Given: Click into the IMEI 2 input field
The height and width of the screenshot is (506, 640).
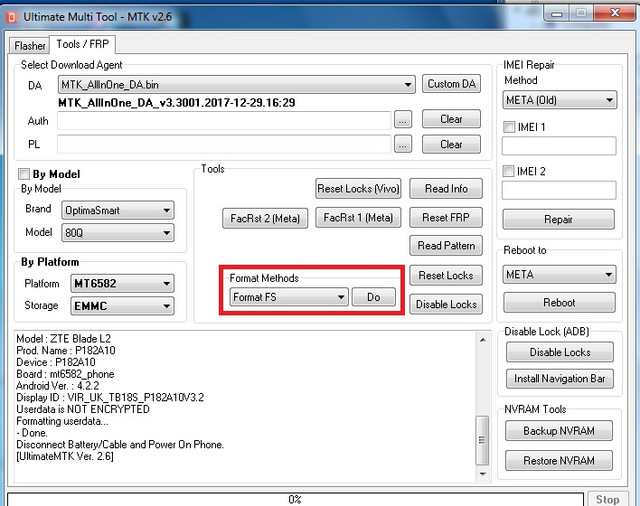Looking at the screenshot, I should click(x=559, y=190).
